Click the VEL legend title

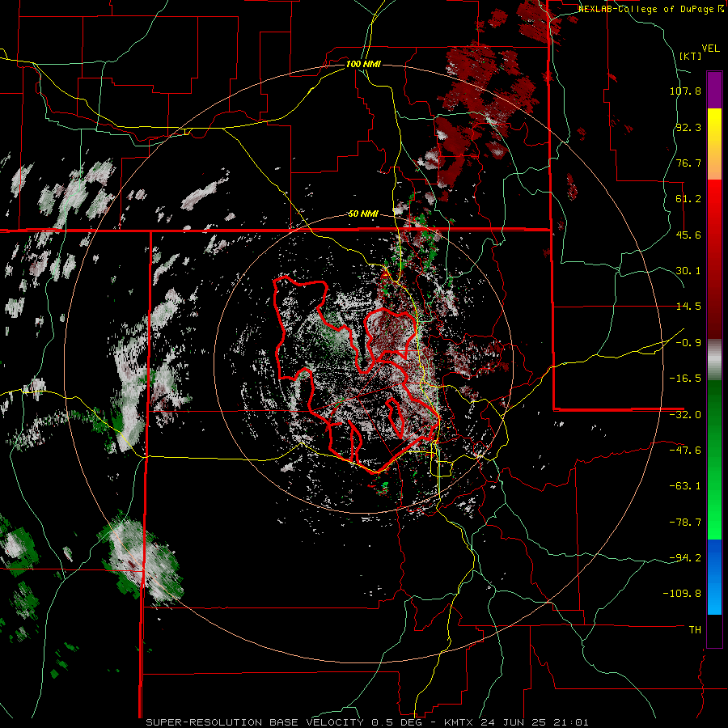[x=710, y=49]
